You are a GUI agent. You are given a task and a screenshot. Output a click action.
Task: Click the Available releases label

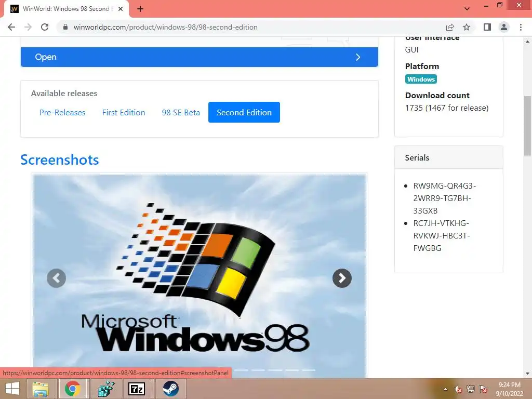pyautogui.click(x=64, y=94)
